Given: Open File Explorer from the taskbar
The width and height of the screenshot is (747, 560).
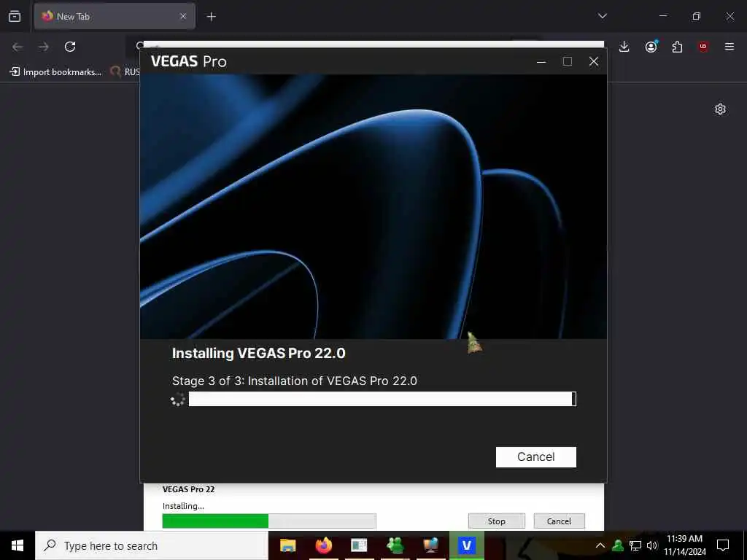Looking at the screenshot, I should pyautogui.click(x=287, y=545).
